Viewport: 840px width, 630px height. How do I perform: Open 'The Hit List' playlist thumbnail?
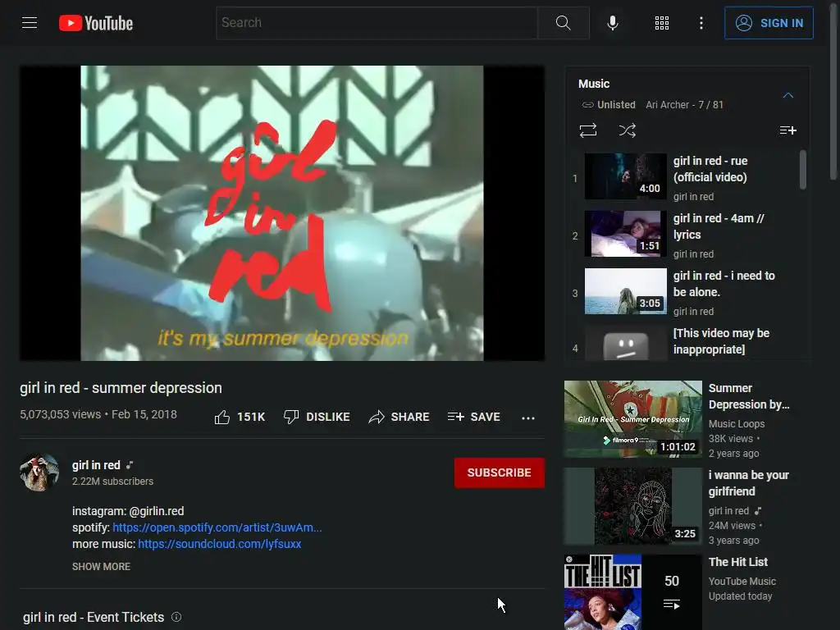coord(632,592)
